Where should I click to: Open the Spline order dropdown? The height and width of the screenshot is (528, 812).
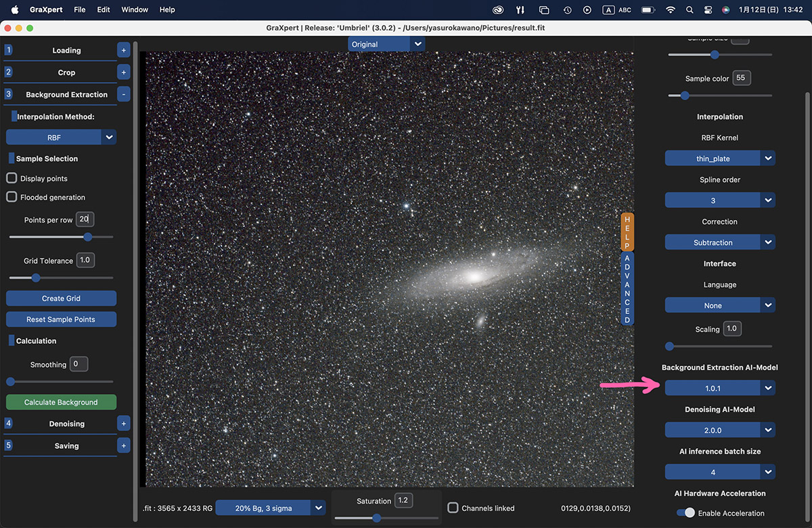720,200
